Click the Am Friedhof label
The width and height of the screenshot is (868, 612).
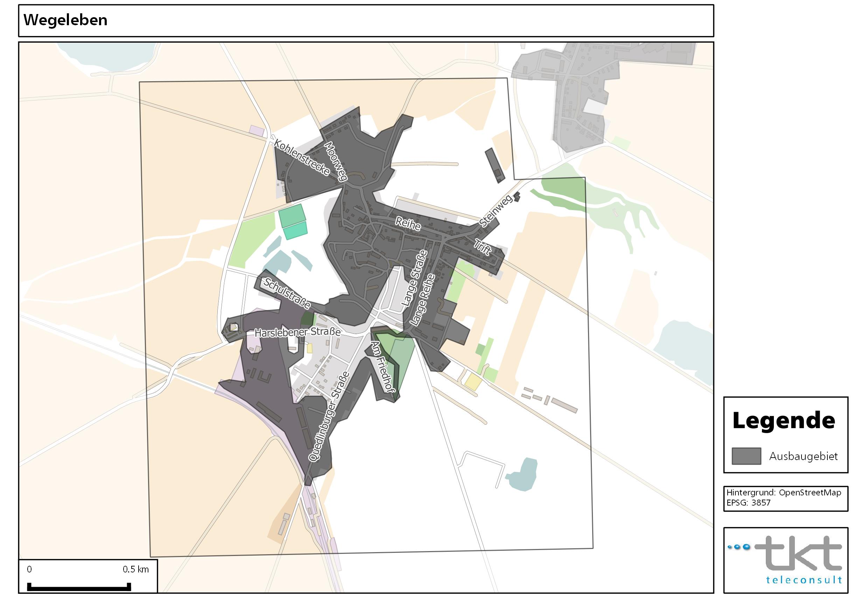pyautogui.click(x=381, y=366)
